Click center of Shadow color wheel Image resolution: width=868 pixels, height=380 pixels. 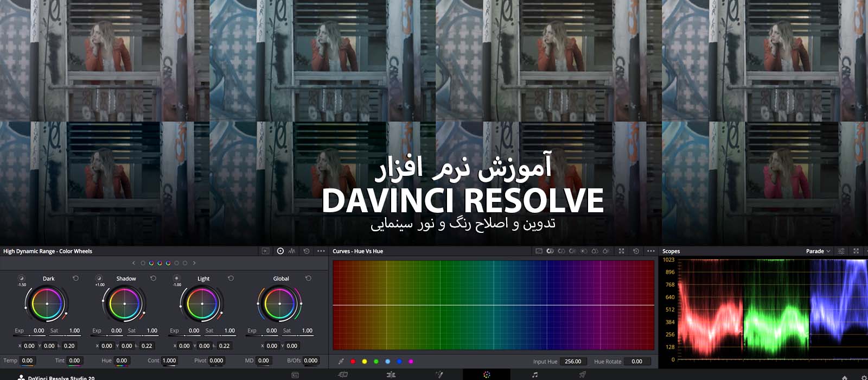pyautogui.click(x=125, y=303)
